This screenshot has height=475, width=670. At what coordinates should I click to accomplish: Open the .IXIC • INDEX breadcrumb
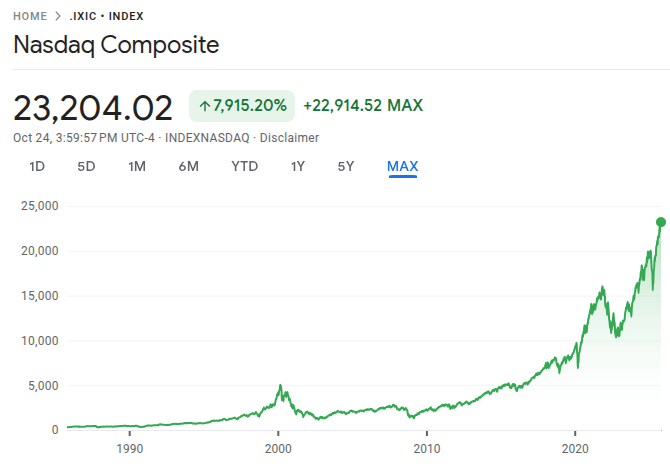pyautogui.click(x=106, y=17)
